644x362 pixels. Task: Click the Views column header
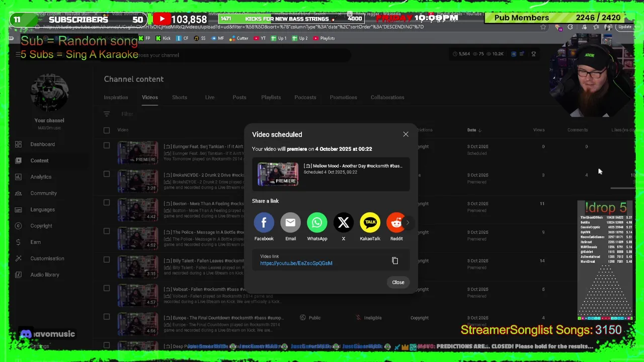(538, 130)
